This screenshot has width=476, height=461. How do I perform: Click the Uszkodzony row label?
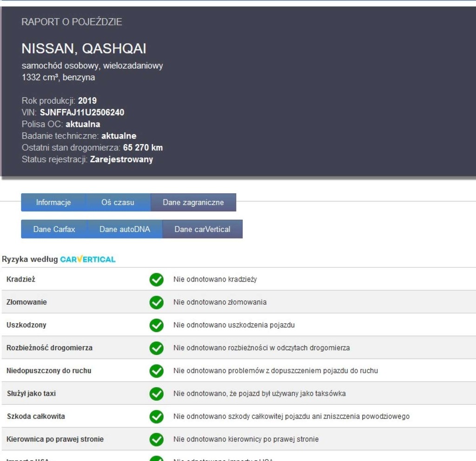26,325
